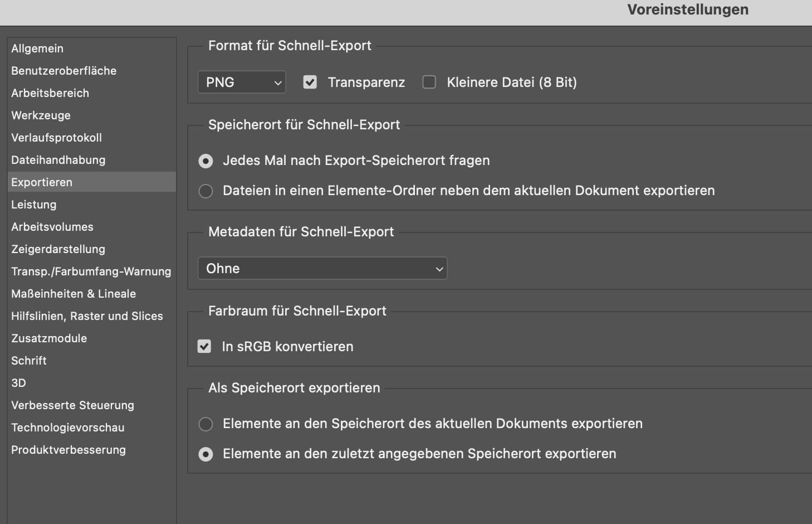Go to Zeigerdarstellung preferences
This screenshot has height=524, width=812.
(58, 249)
